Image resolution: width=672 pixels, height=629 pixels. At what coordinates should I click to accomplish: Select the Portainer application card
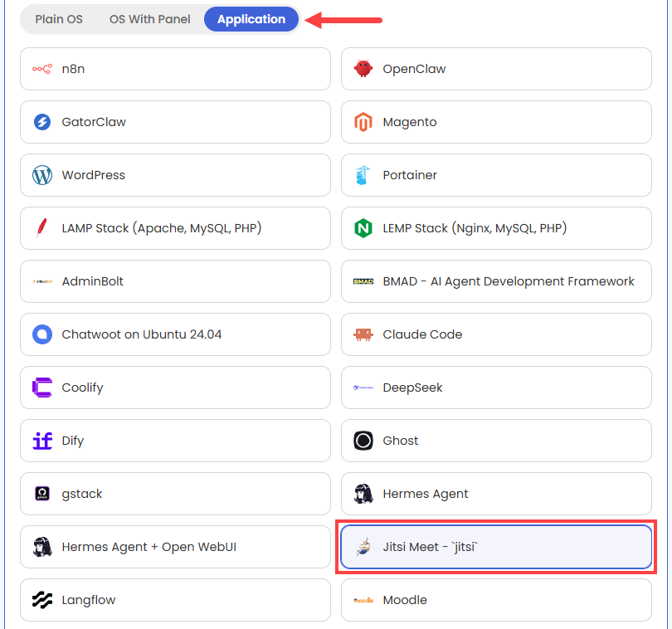496,175
